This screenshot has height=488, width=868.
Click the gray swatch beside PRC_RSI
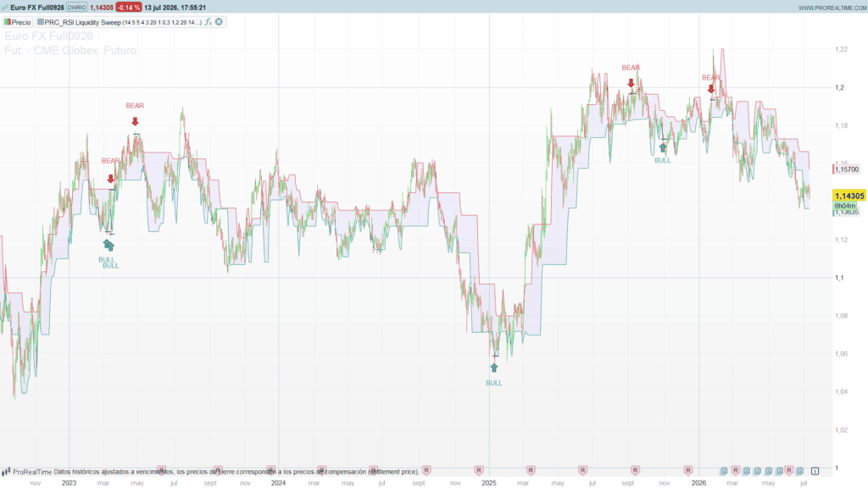[x=41, y=22]
